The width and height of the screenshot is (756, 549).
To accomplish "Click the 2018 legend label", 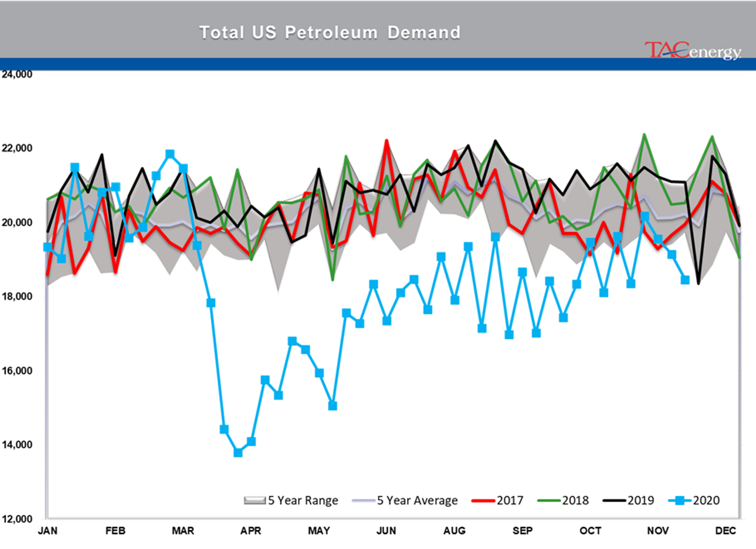I will (576, 500).
